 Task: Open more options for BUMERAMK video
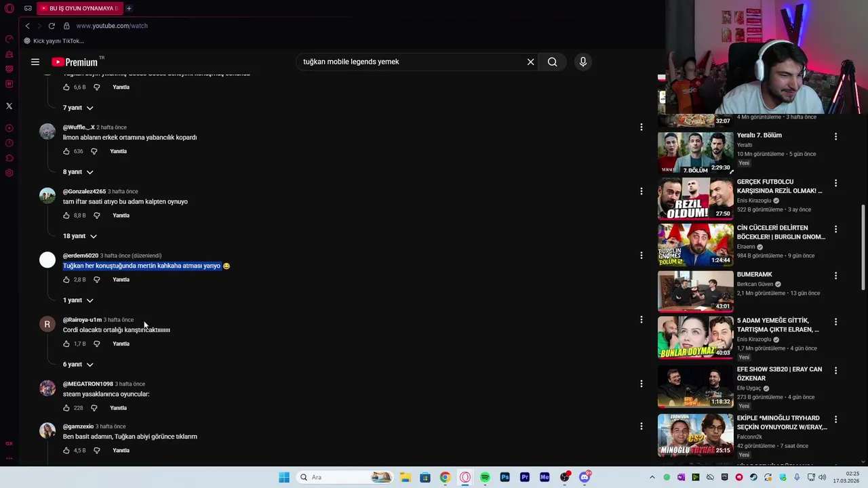tap(835, 276)
